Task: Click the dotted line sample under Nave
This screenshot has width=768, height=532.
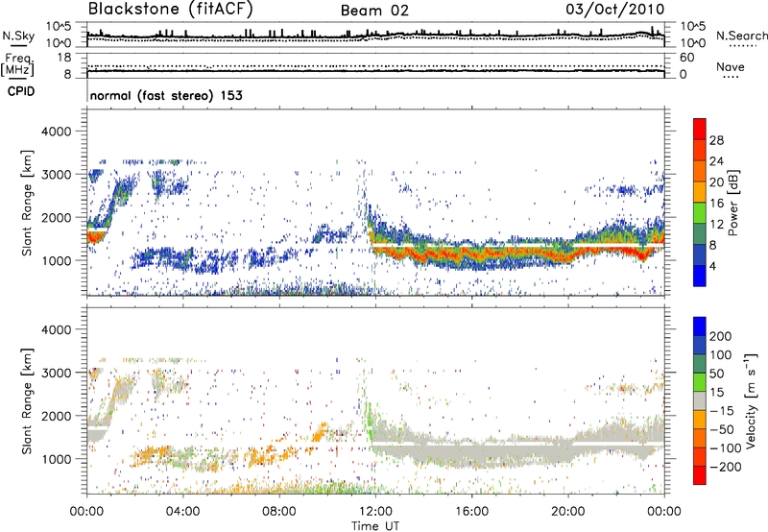Action: click(731, 77)
